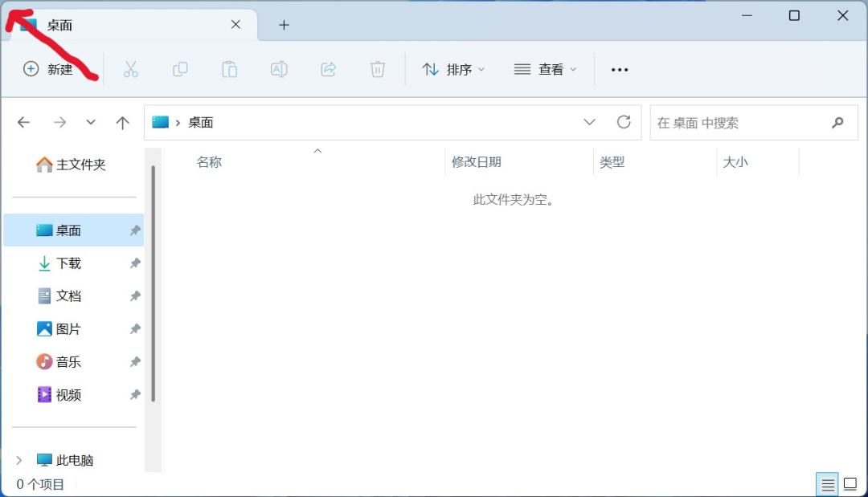Click the 新建 new item button
The height and width of the screenshot is (497, 868).
point(48,69)
